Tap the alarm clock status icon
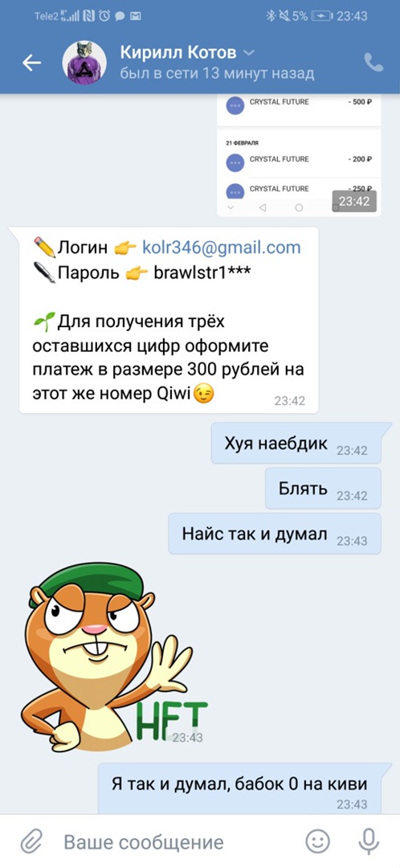 (104, 16)
